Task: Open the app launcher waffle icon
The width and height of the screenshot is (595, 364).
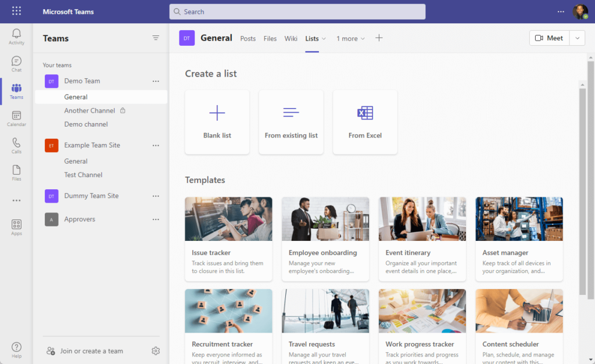Action: point(16,11)
